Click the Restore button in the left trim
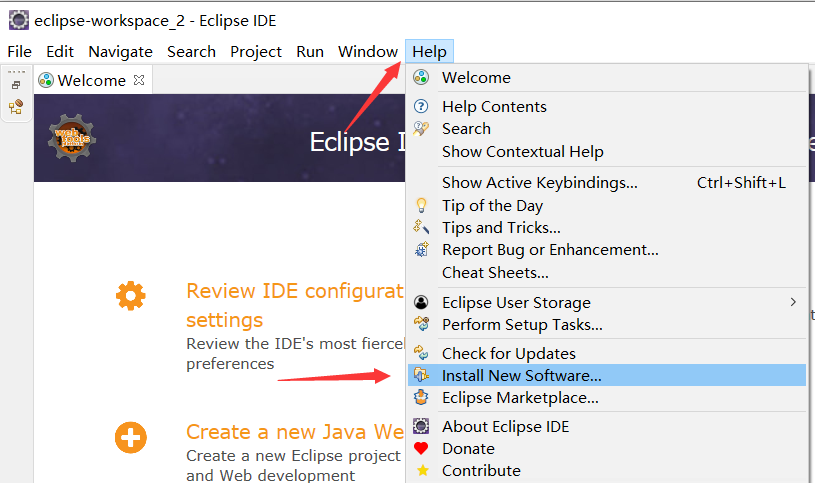 [16, 86]
